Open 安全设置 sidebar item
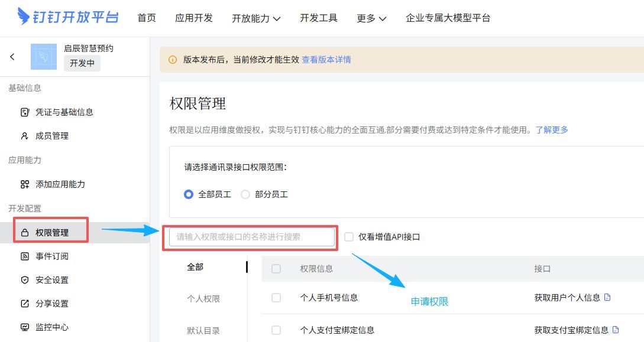644x342 pixels. tap(51, 280)
